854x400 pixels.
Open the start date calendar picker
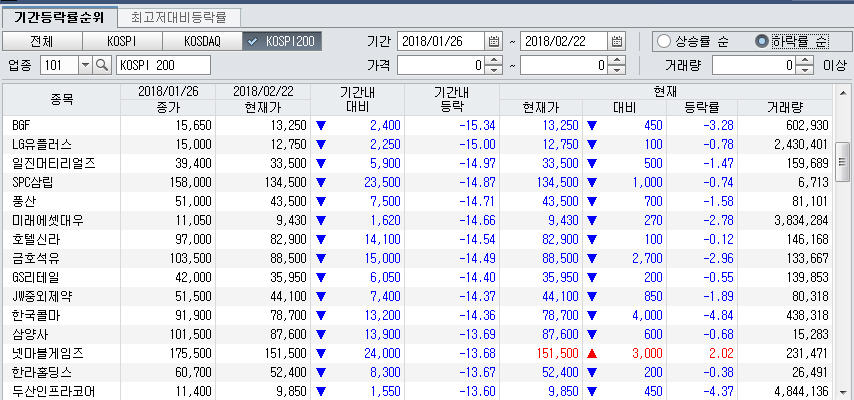[x=494, y=41]
